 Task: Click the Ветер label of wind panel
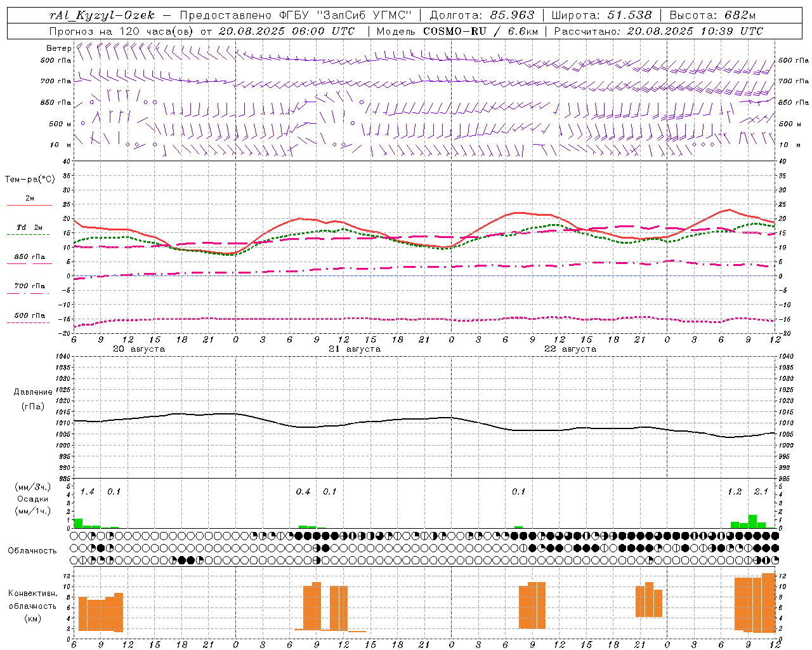tap(58, 48)
